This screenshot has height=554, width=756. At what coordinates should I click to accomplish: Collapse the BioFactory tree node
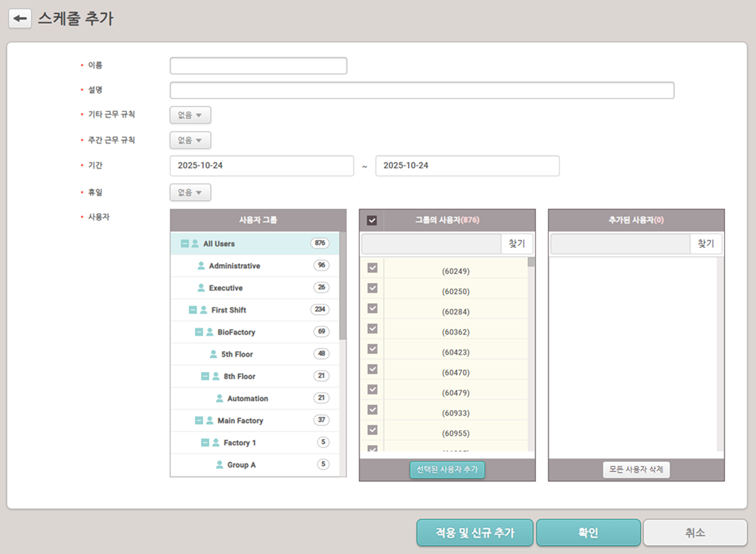pyautogui.click(x=199, y=332)
